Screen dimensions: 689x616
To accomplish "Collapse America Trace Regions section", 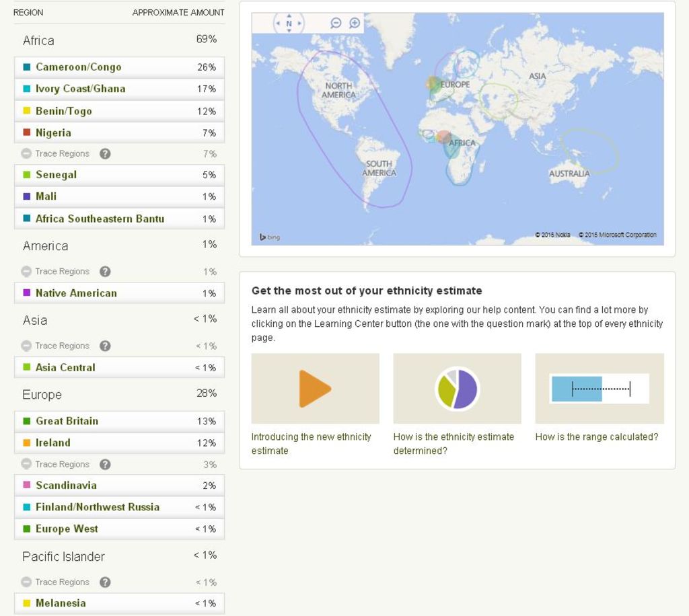I will click(26, 271).
